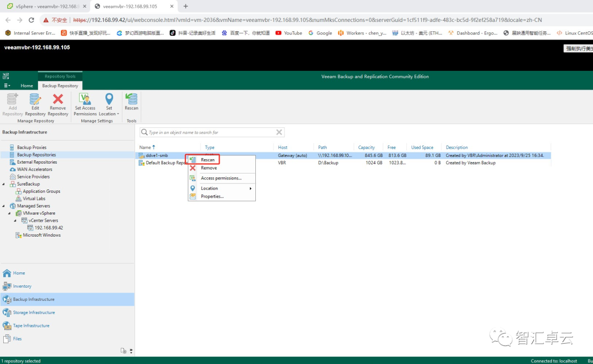Click the Repository Tools contextual tab
The height and width of the screenshot is (364, 593).
pos(60,76)
